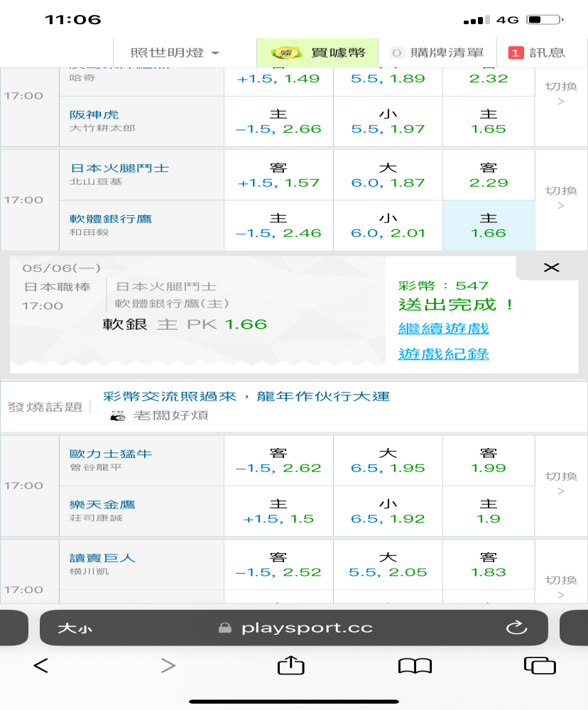The height and width of the screenshot is (710, 588).
Task: Tap 切換 for the 讀賣巨人 game
Action: [x=561, y=587]
